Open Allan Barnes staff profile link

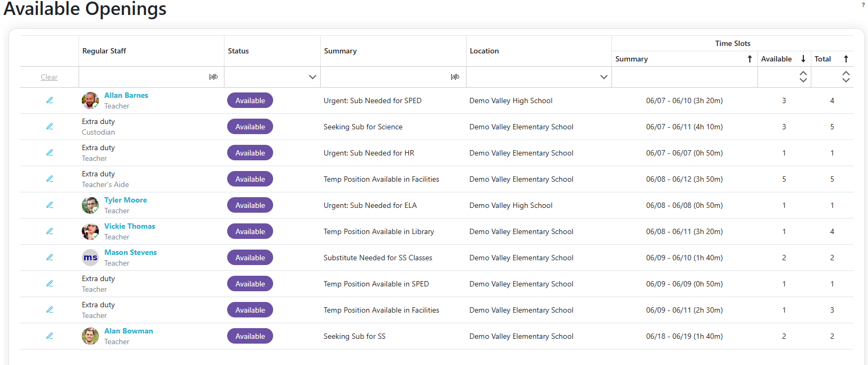[126, 95]
